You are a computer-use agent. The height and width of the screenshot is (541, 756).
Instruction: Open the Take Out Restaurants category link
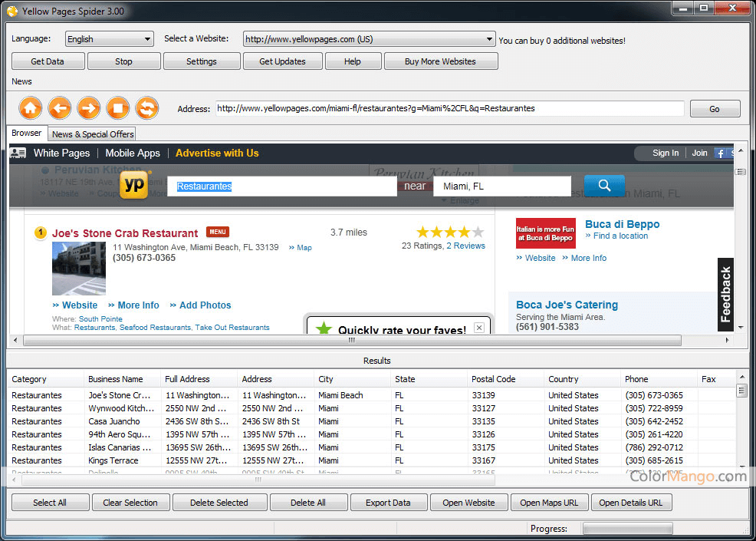pyautogui.click(x=232, y=327)
